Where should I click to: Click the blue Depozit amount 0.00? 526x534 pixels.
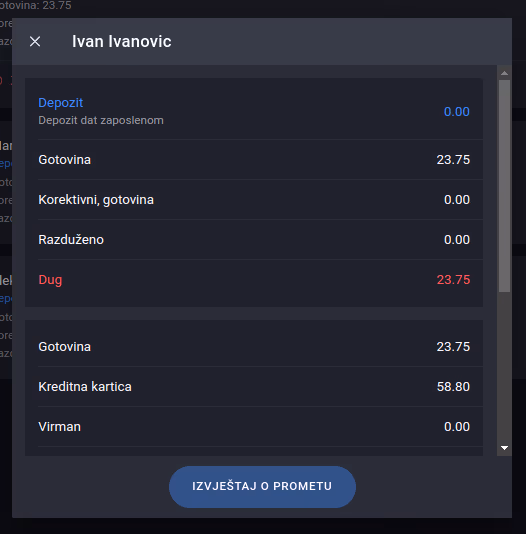pos(457,112)
